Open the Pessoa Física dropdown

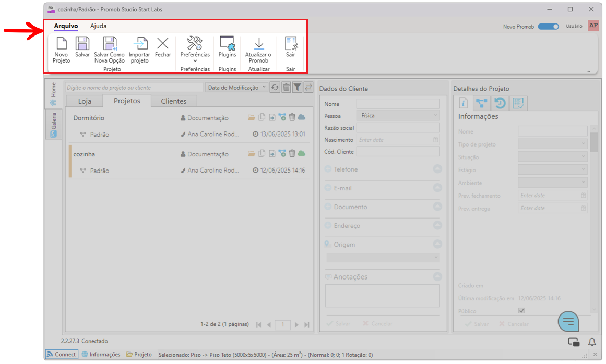tap(398, 115)
